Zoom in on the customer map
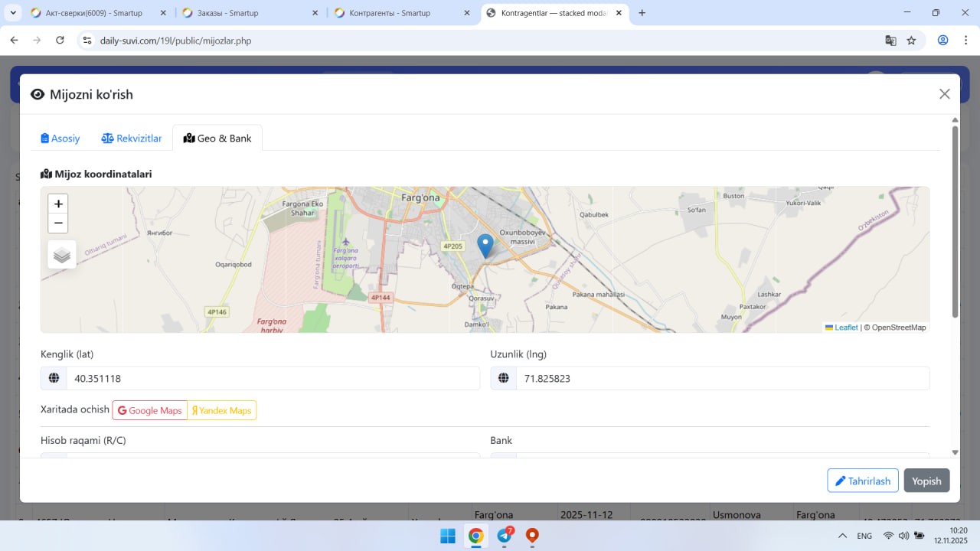The image size is (980, 551). [x=58, y=204]
